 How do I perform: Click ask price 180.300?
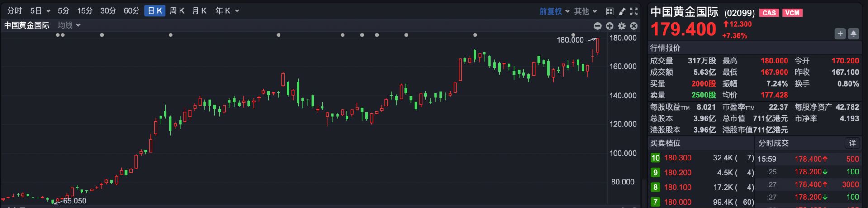point(678,158)
